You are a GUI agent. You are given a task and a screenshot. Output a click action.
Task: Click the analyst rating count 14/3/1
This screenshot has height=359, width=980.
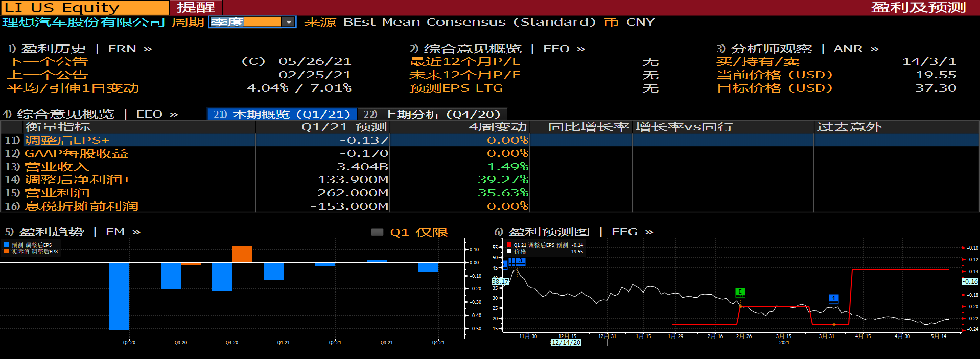tap(929, 62)
